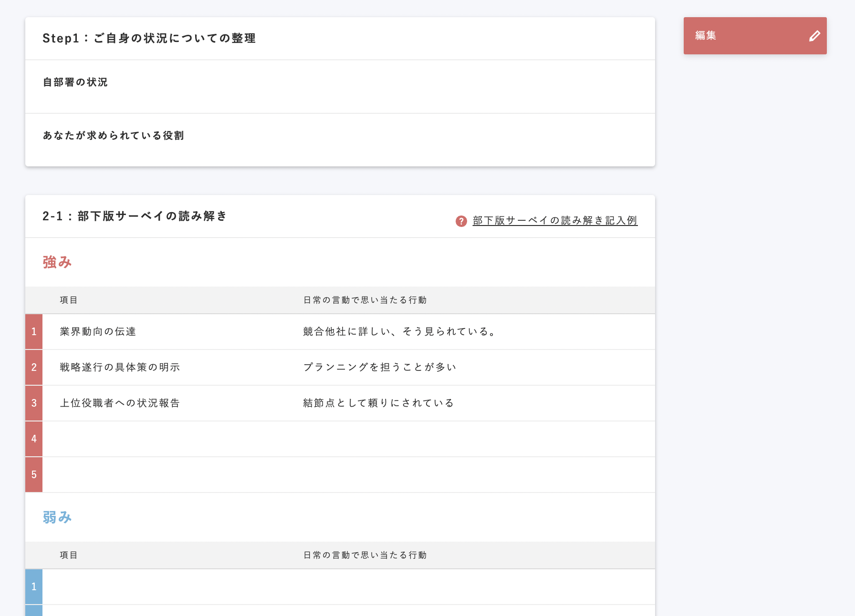
Task: Select the 上位役職者への状況報告 cell
Action: 120,403
